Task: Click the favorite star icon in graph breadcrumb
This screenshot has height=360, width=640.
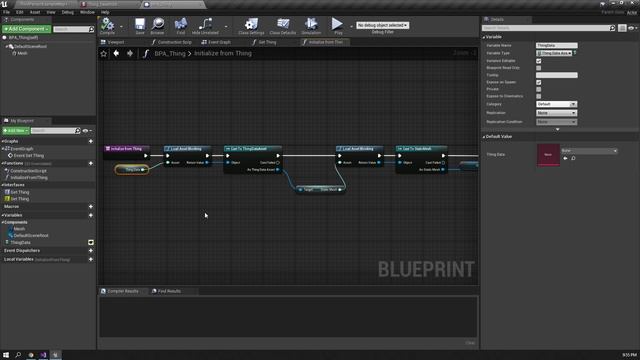Action: click(x=104, y=53)
